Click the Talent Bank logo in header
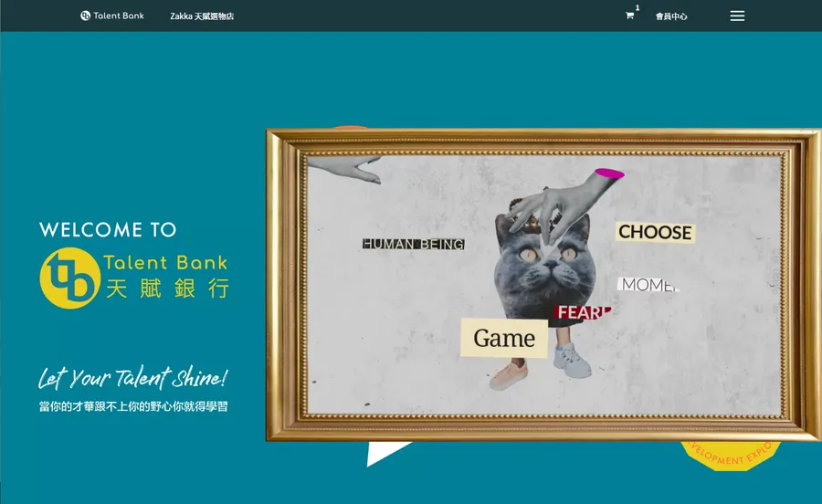 (112, 16)
